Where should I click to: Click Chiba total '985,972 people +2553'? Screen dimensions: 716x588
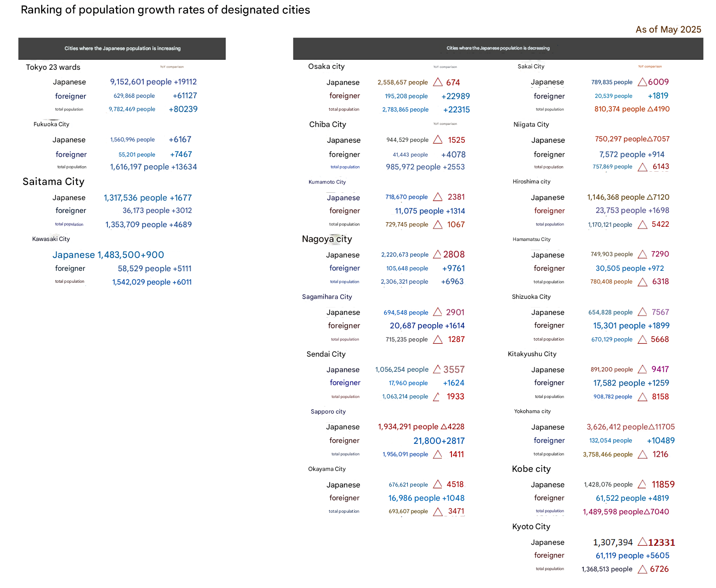425,167
